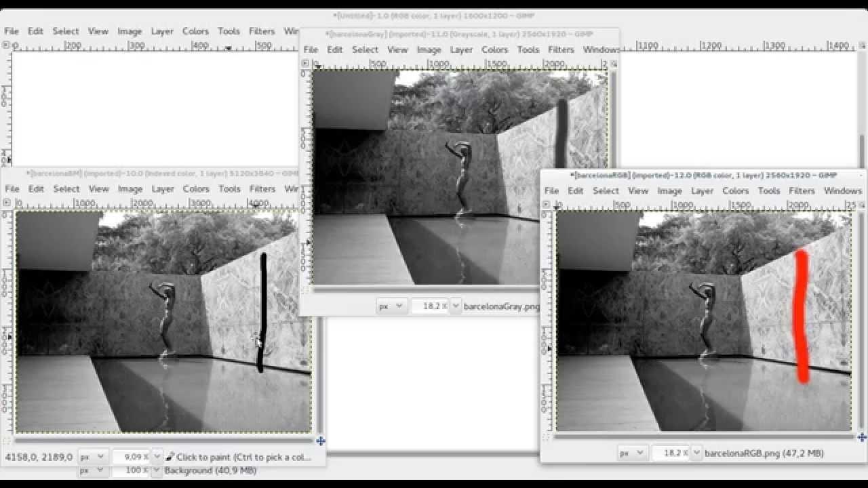Open zoom dropdown arrow beside 9,09% in barcelonaBM
The image size is (868, 488).
(157, 457)
